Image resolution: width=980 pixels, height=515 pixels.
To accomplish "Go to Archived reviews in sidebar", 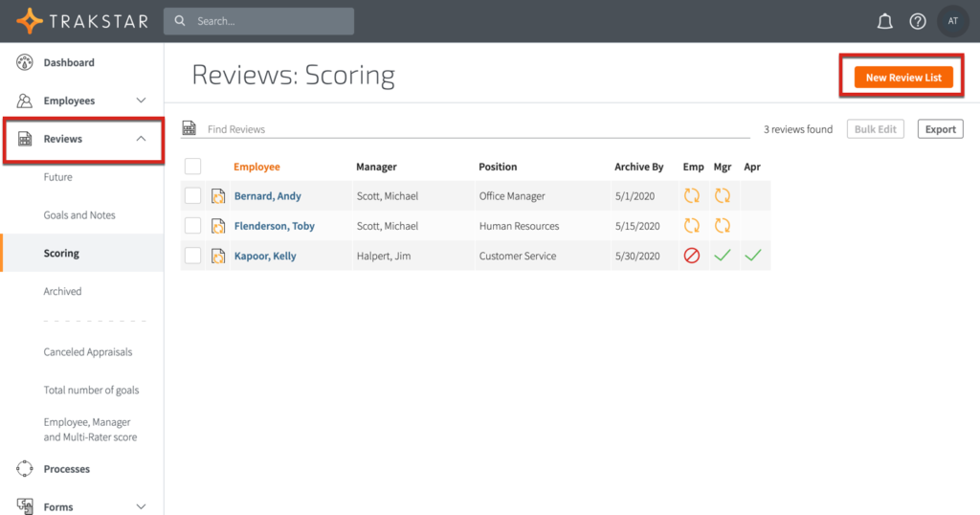I will click(62, 291).
